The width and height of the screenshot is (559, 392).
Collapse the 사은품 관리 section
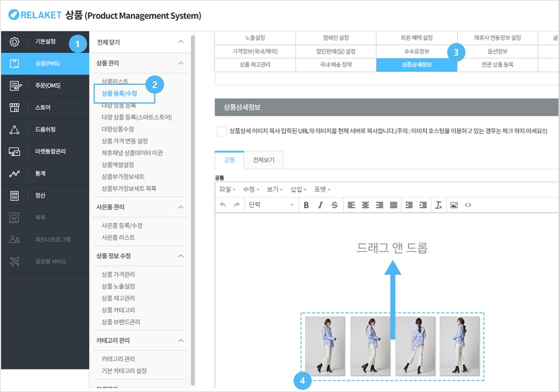pyautogui.click(x=181, y=207)
